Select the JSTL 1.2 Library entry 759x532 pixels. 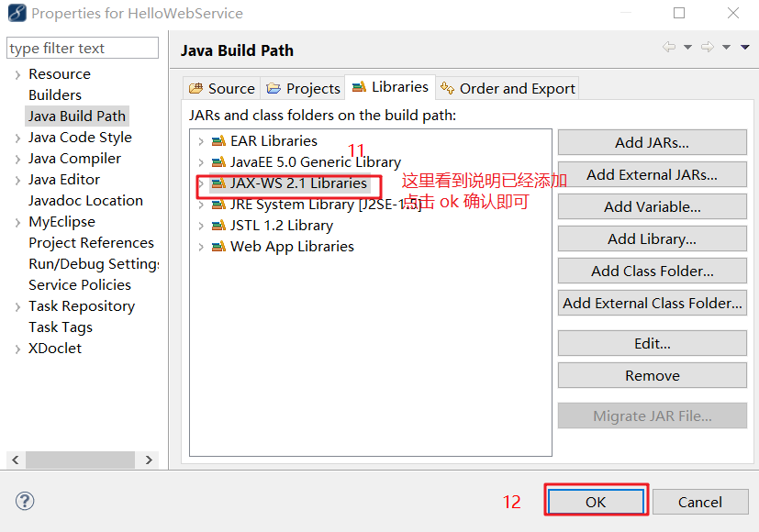(282, 226)
